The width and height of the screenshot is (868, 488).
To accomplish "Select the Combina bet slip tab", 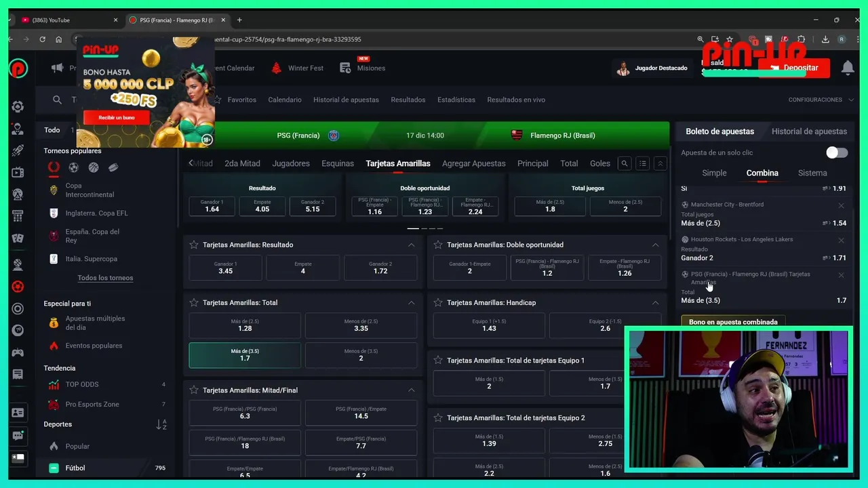I will (762, 173).
